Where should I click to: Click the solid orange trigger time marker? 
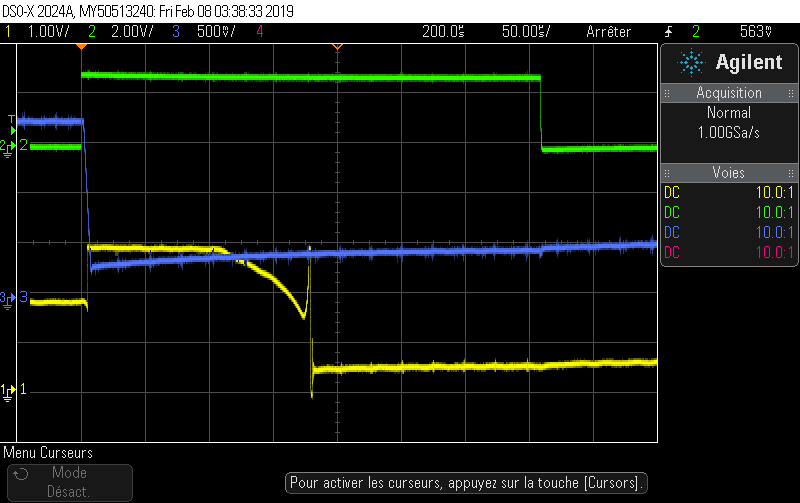point(82,47)
